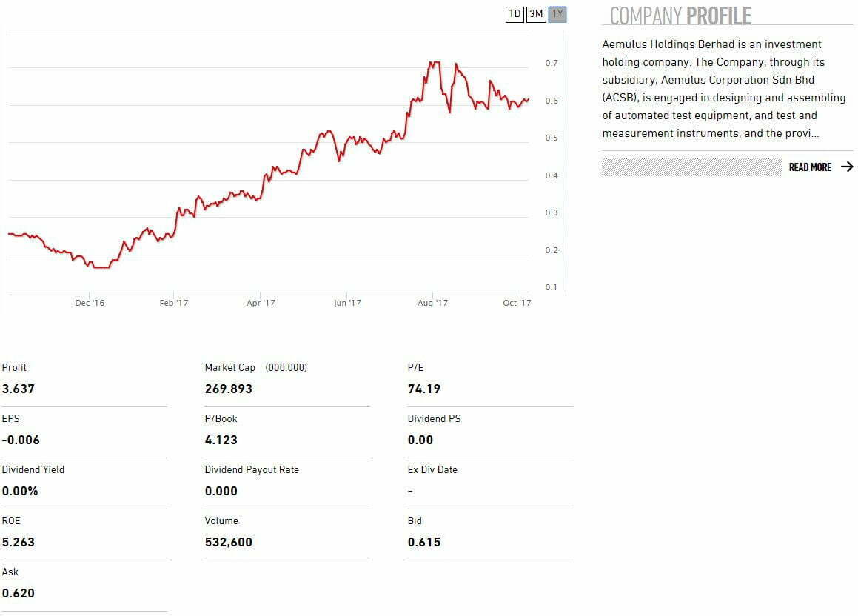858x616 pixels.
Task: Open the READ MORE link
Action: pyautogui.click(x=810, y=167)
